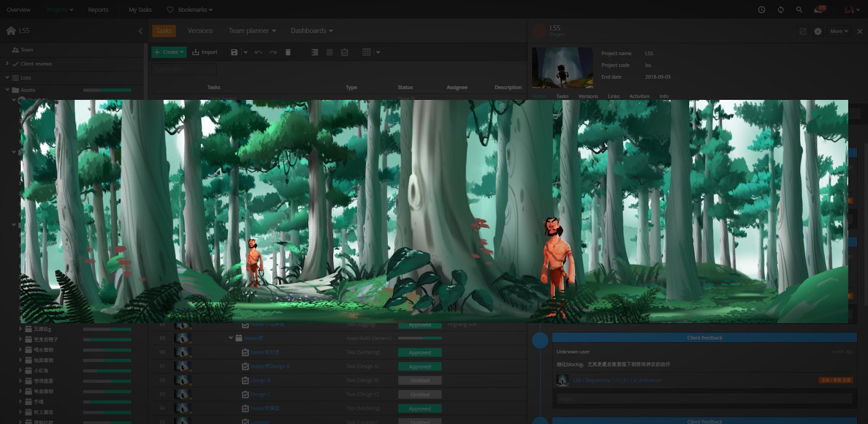Click the settings gear in LSS panel
This screenshot has height=424, width=868.
[x=818, y=31]
